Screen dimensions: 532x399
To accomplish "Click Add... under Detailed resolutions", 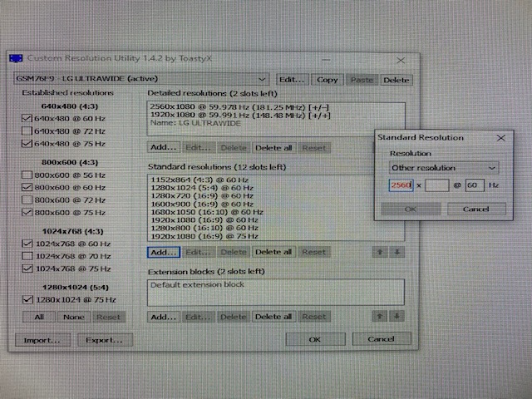I will click(163, 147).
